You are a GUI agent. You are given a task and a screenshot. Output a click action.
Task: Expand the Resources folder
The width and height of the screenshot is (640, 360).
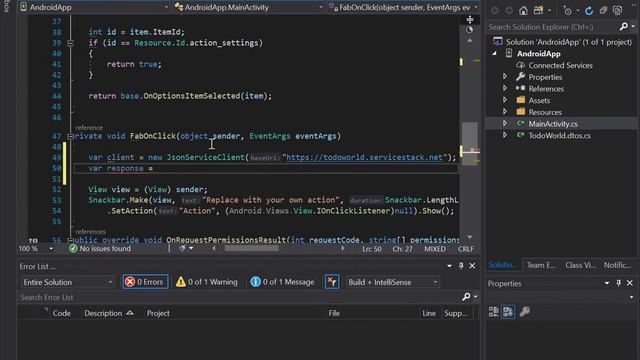point(505,111)
